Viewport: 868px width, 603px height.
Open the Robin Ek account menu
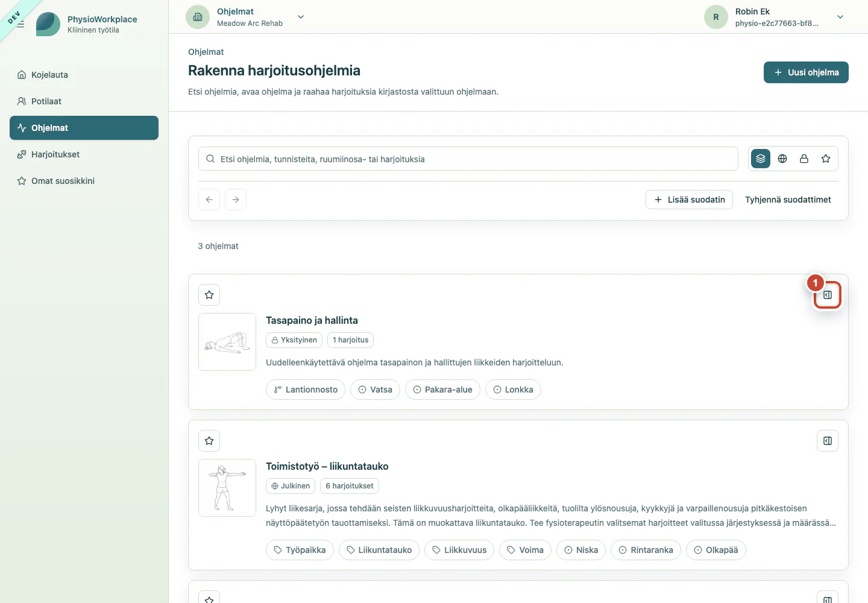point(840,17)
